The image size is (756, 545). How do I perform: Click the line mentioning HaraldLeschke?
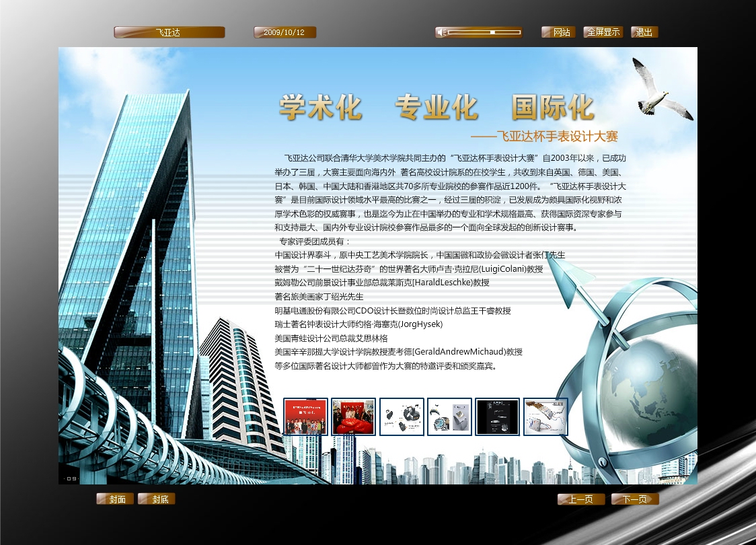pyautogui.click(x=382, y=282)
